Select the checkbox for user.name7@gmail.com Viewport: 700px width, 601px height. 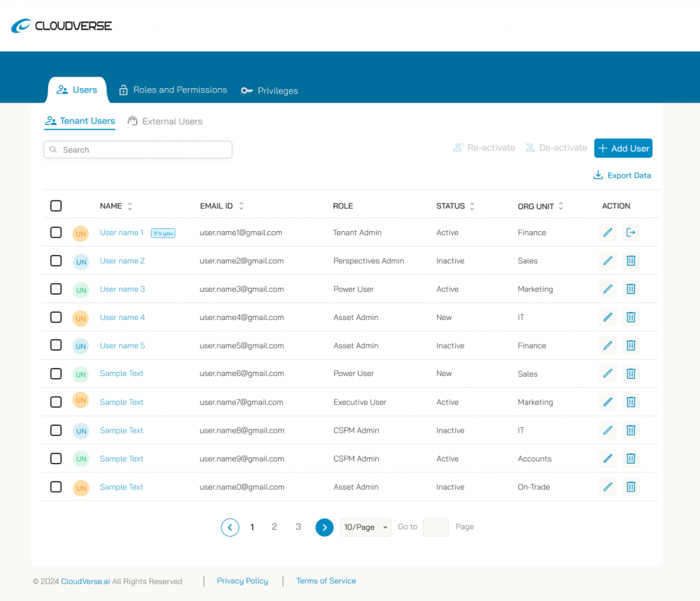pyautogui.click(x=55, y=402)
